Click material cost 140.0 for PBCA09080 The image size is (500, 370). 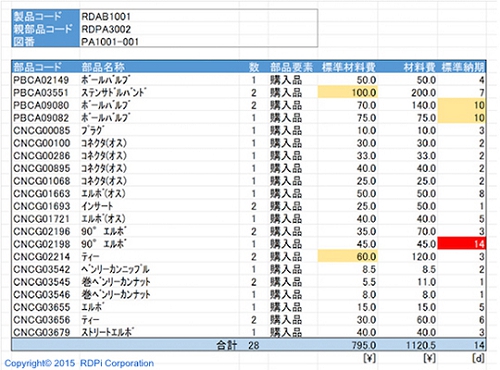[x=423, y=105]
